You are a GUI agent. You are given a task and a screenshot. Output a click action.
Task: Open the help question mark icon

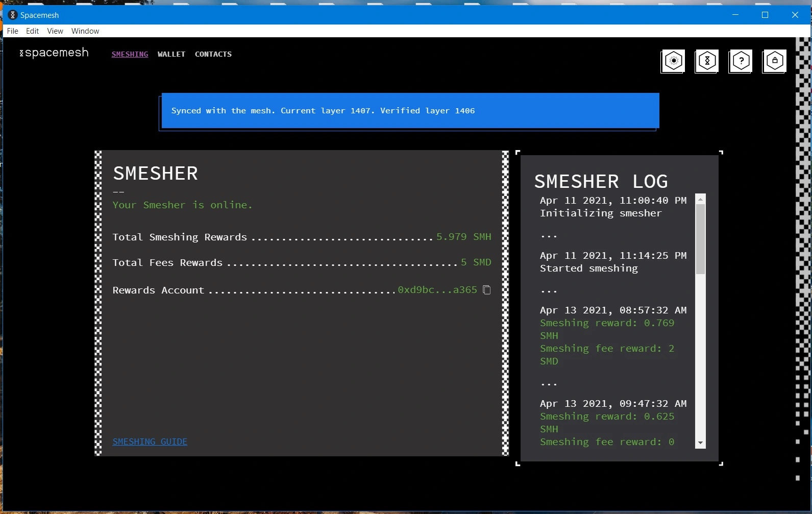coord(741,61)
